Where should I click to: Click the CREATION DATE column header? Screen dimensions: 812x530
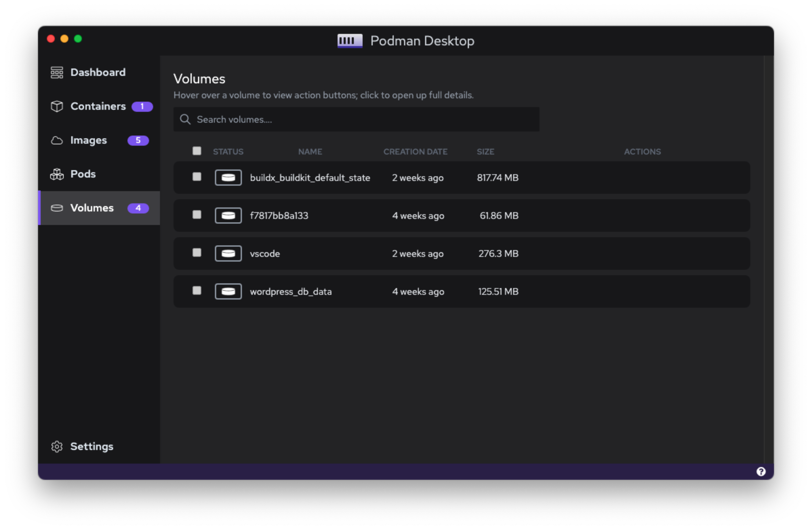(415, 151)
